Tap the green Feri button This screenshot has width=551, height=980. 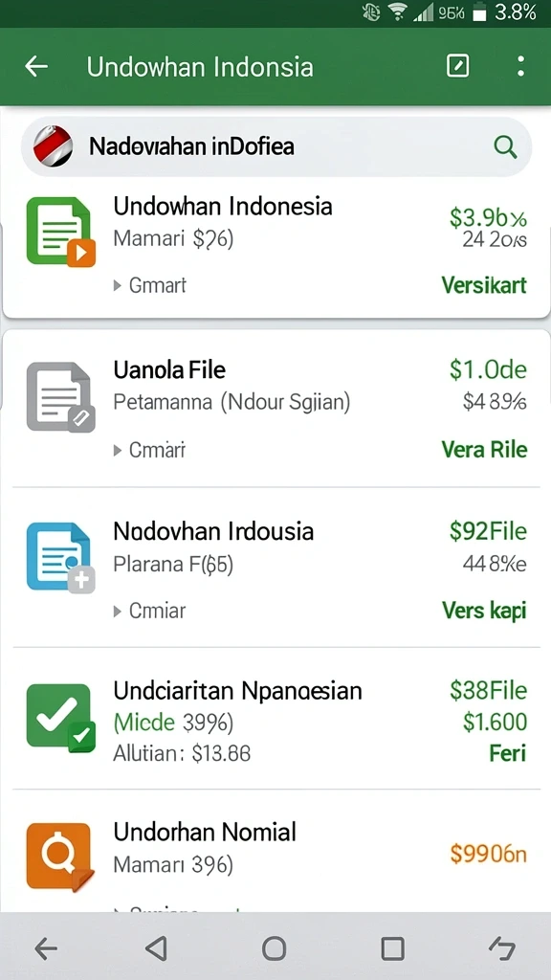coord(507,753)
